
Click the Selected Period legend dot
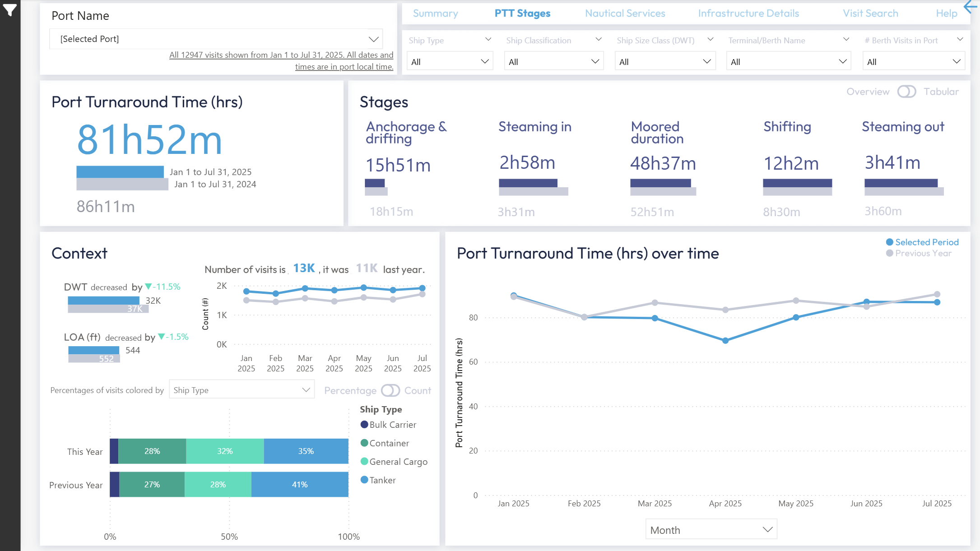click(889, 242)
